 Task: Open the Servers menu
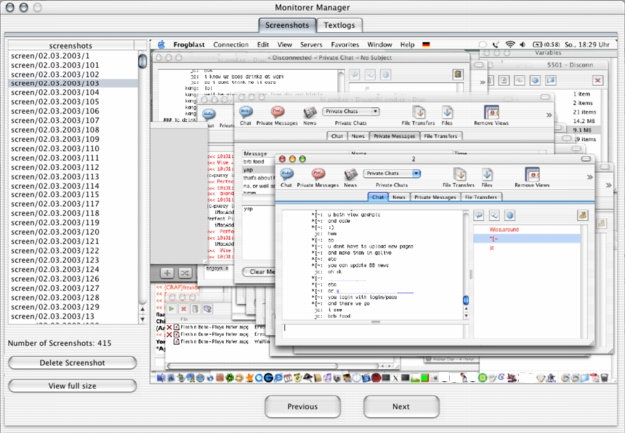pos(311,45)
